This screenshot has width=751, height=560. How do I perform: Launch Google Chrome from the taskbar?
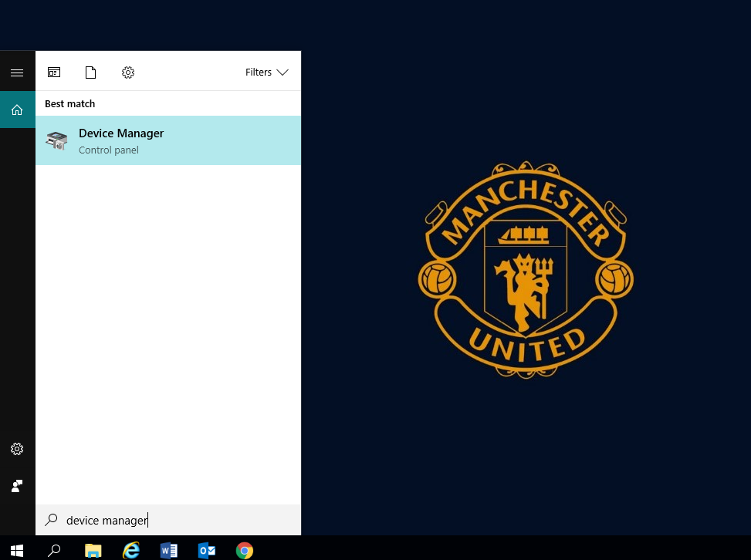point(244,550)
